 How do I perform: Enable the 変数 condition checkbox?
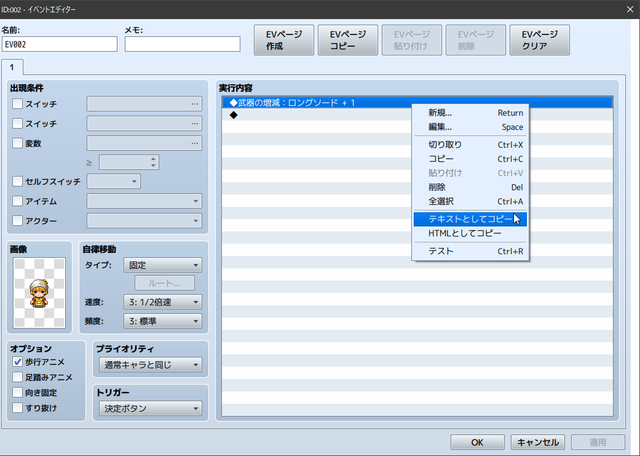click(17, 143)
